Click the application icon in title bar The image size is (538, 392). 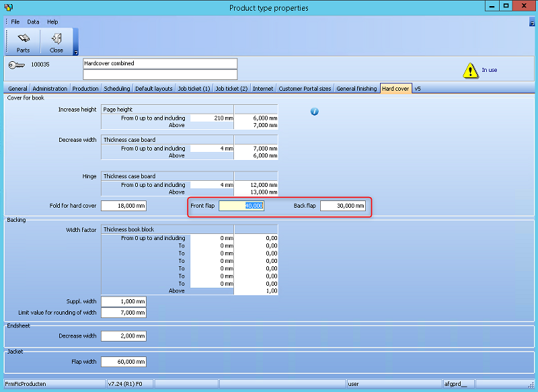coord(9,7)
